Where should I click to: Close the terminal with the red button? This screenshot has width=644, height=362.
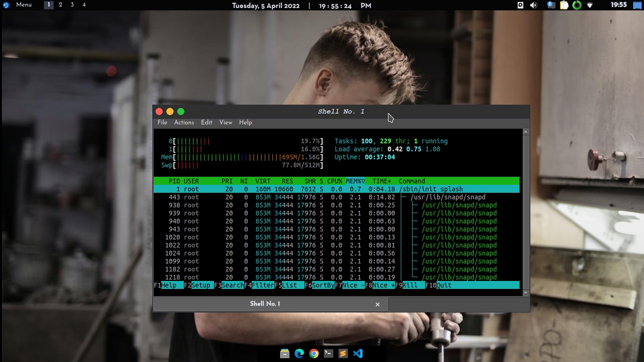click(x=159, y=112)
